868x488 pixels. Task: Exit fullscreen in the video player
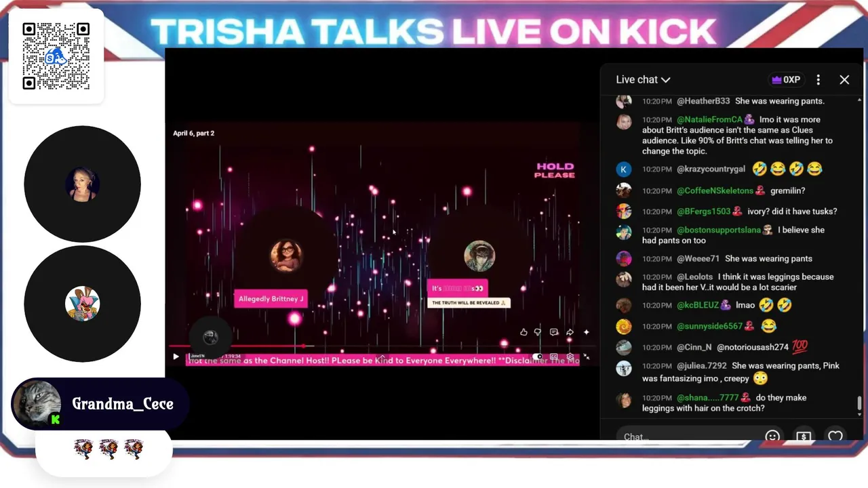pyautogui.click(x=587, y=357)
